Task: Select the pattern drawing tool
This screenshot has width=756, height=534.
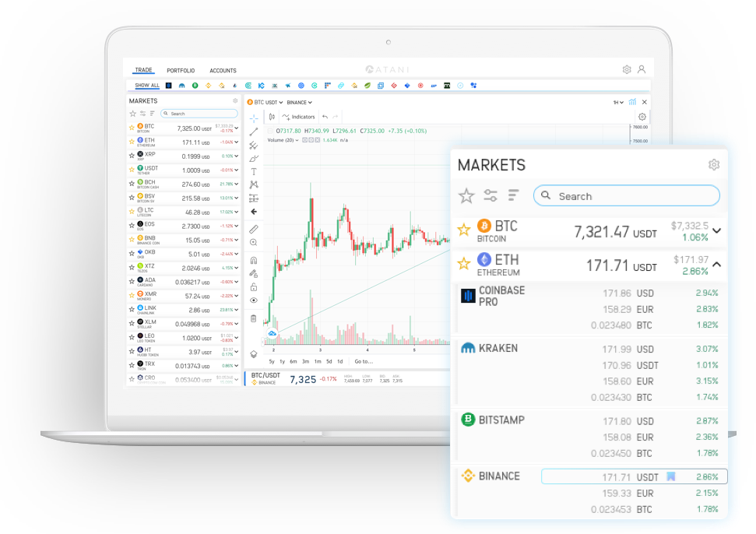Action: (254, 184)
